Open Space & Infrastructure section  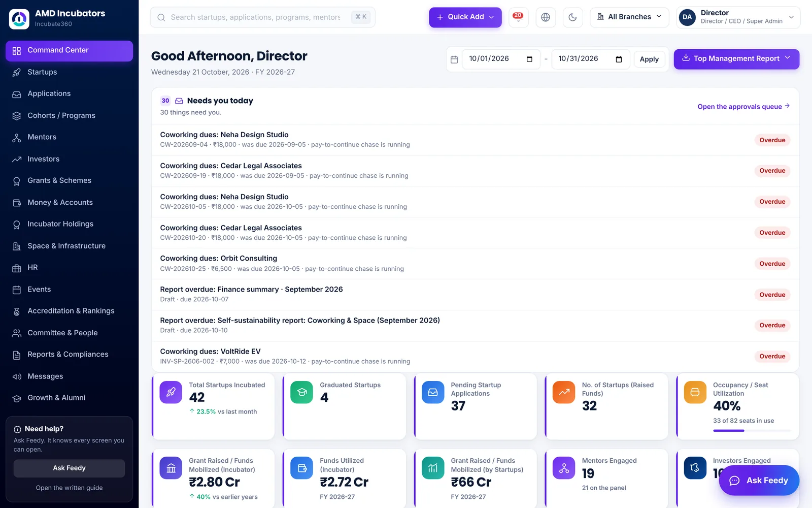pos(69,246)
